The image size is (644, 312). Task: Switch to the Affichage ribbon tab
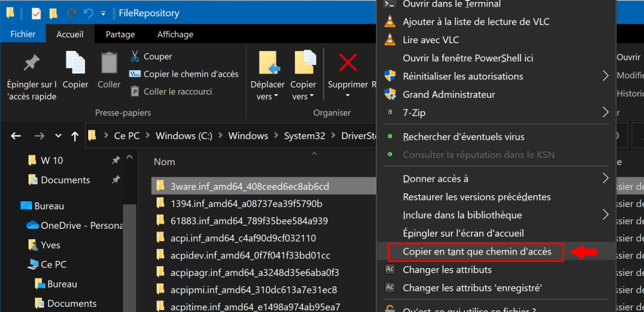pyautogui.click(x=175, y=35)
